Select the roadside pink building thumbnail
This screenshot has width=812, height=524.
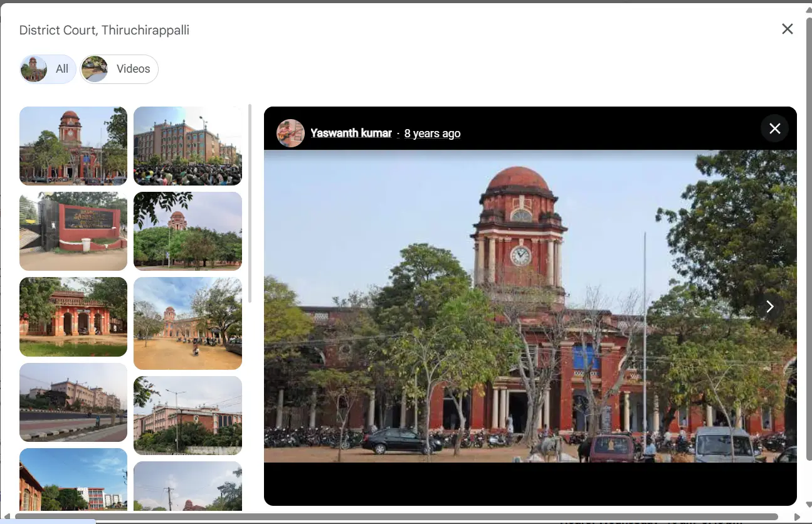[73, 402]
